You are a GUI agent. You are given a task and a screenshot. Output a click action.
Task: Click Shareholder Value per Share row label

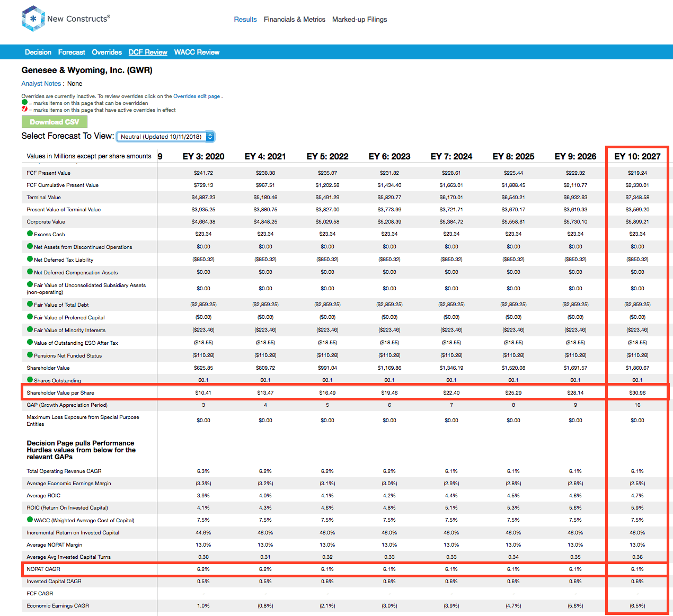point(60,392)
